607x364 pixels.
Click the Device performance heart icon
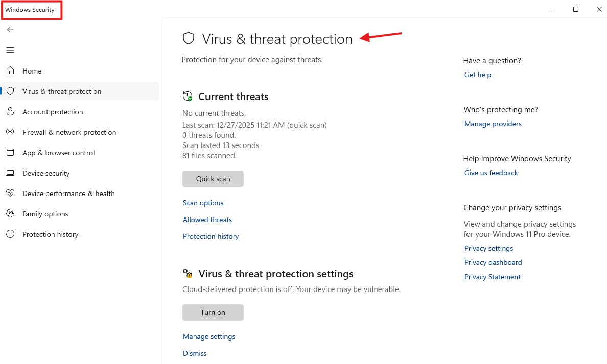tap(10, 193)
